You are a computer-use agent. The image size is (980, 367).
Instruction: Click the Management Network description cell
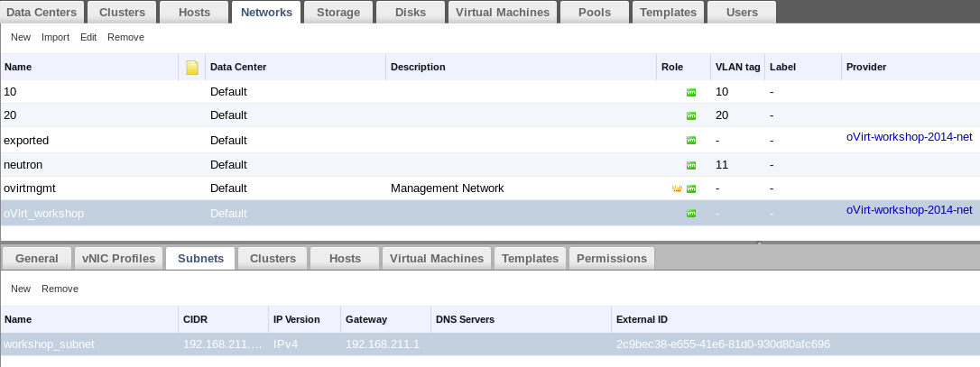tap(447, 188)
